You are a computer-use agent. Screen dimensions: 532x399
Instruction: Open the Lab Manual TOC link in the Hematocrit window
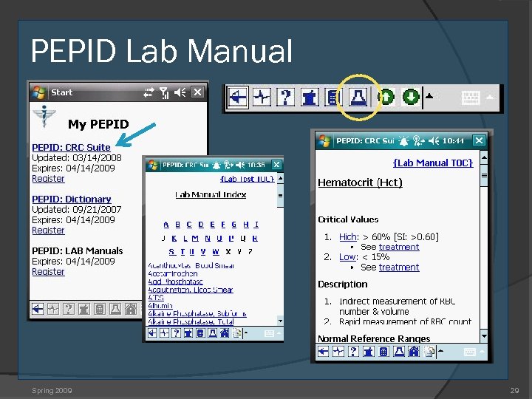[433, 163]
